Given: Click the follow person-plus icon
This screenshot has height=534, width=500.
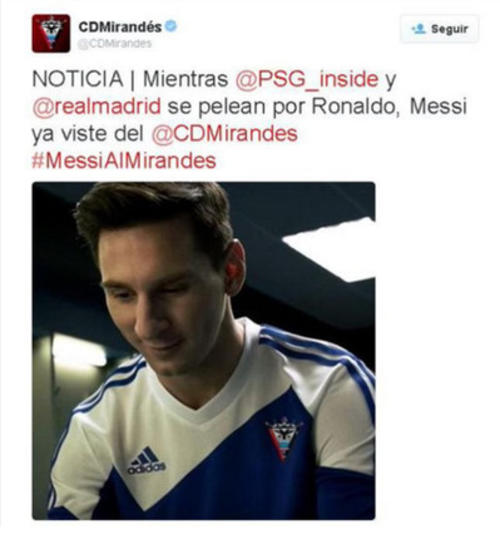Looking at the screenshot, I should [419, 29].
